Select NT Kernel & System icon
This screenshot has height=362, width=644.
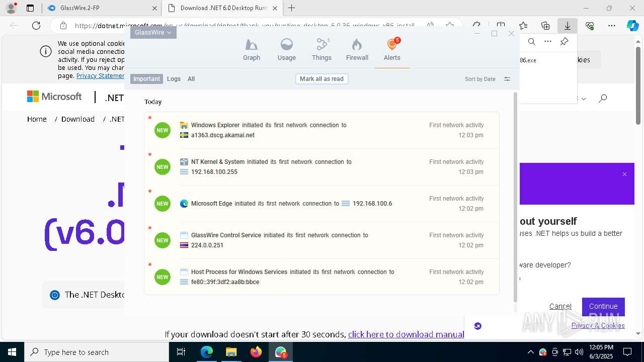point(184,162)
